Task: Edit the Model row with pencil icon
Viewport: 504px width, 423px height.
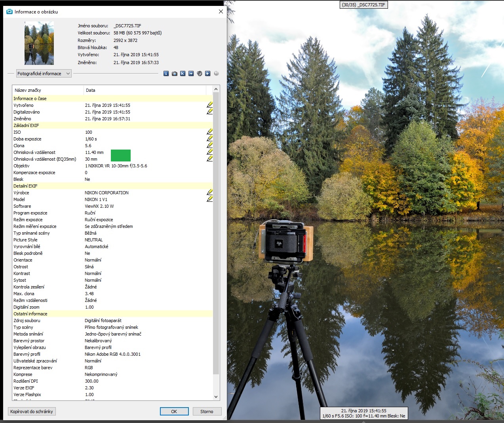Action: (209, 199)
